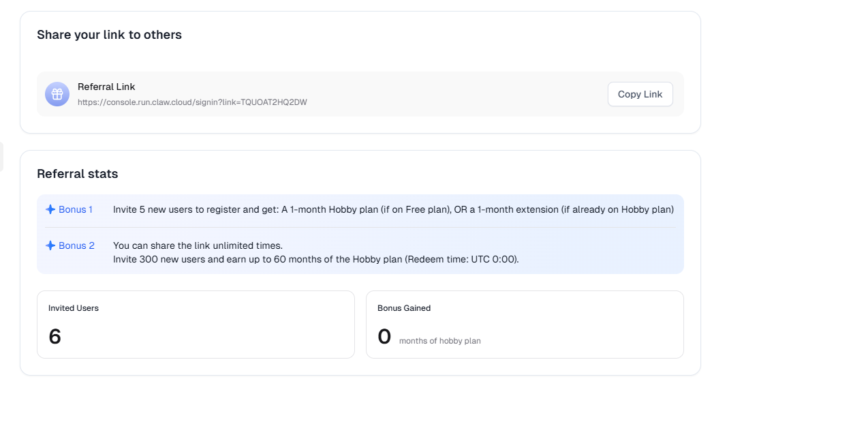Click the 'Invite 5 new users' bonus description
The image size is (868, 437).
pos(393,209)
